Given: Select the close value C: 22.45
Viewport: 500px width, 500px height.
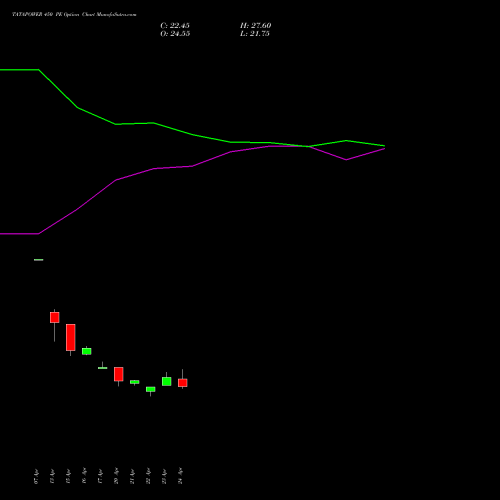Looking at the screenshot, I should pyautogui.click(x=175, y=26).
